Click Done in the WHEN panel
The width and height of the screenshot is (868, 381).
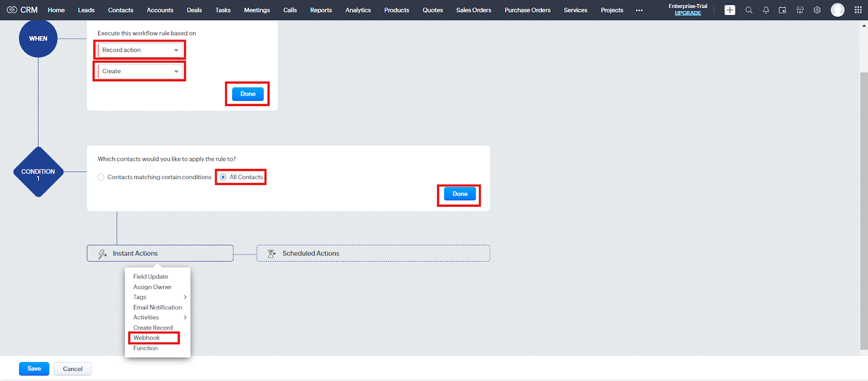tap(248, 94)
